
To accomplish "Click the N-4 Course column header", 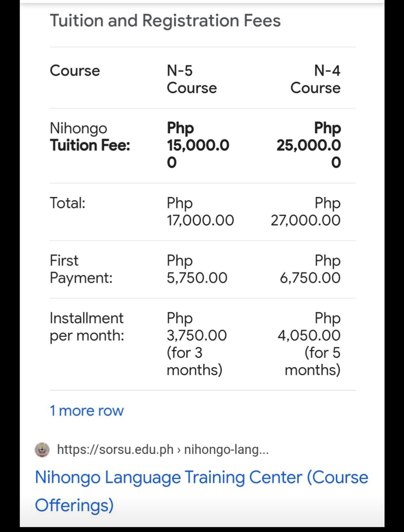I will 315,79.
